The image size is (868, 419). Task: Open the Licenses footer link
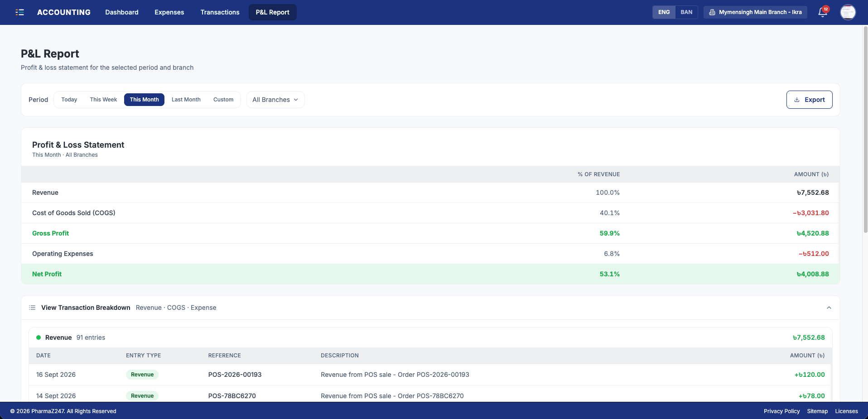846,411
